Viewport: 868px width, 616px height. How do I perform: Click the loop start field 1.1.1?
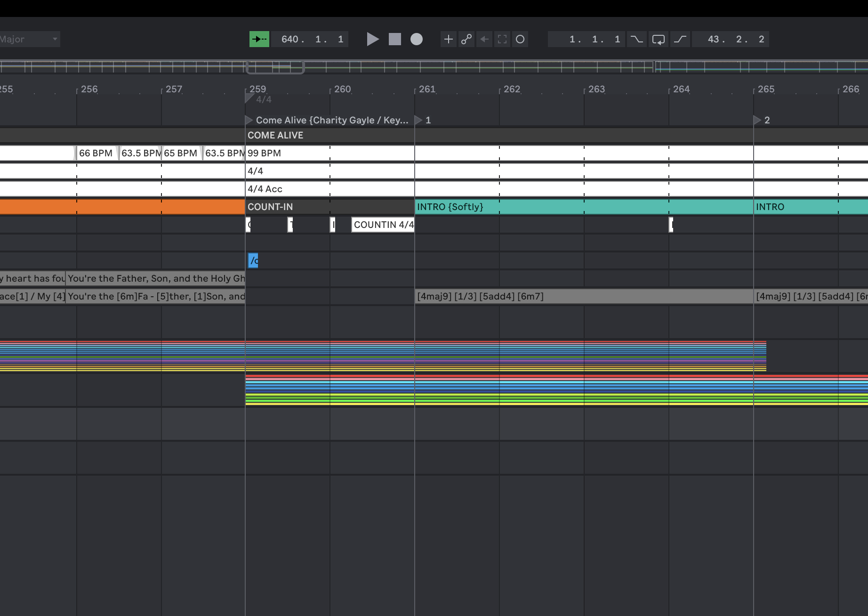(x=587, y=39)
